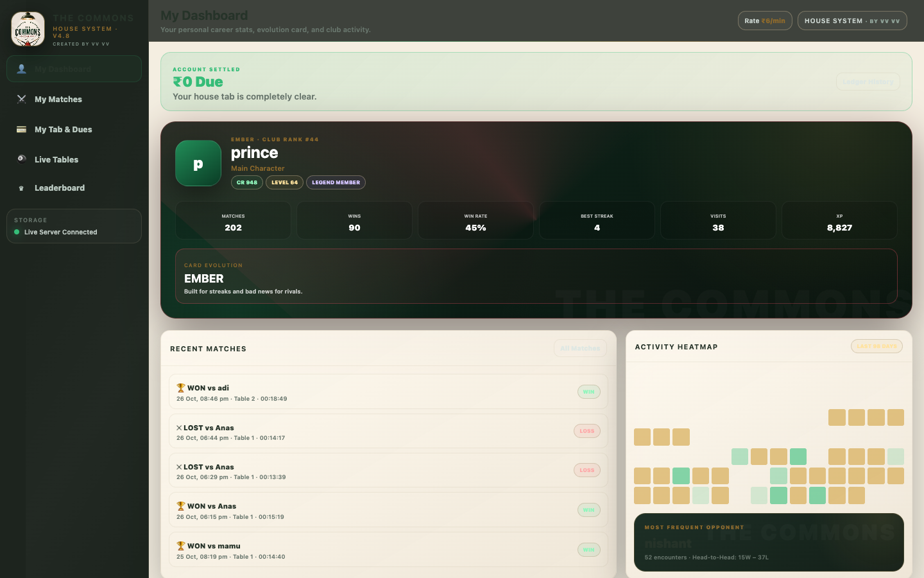The width and height of the screenshot is (924, 578).
Task: Click the LEVEL 64 badge
Action: (x=284, y=182)
